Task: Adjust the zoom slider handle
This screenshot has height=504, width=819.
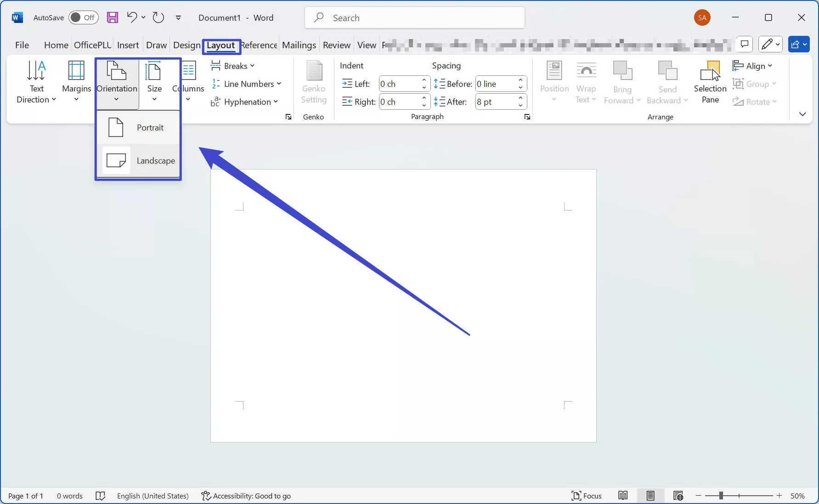Action: coord(721,495)
